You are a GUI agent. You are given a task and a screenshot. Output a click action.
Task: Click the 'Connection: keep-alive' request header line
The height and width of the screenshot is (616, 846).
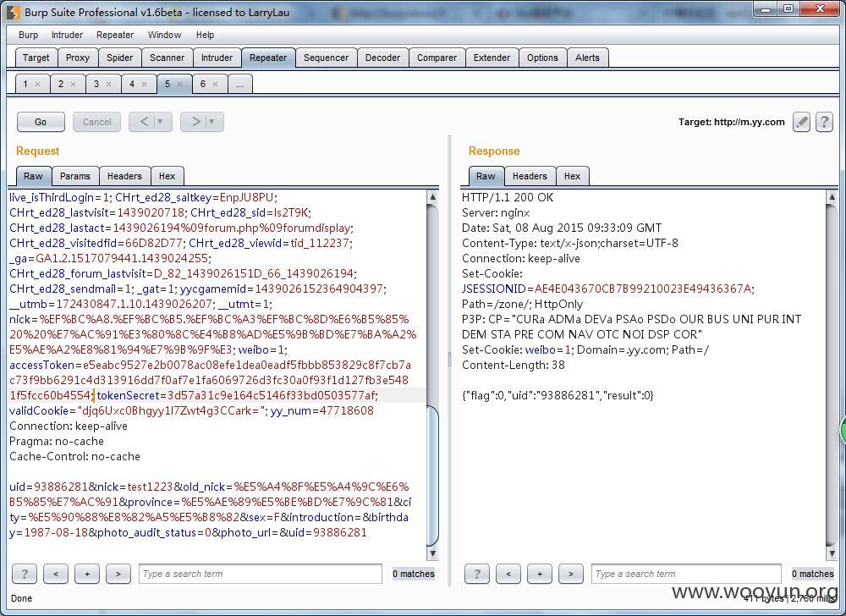click(x=69, y=426)
